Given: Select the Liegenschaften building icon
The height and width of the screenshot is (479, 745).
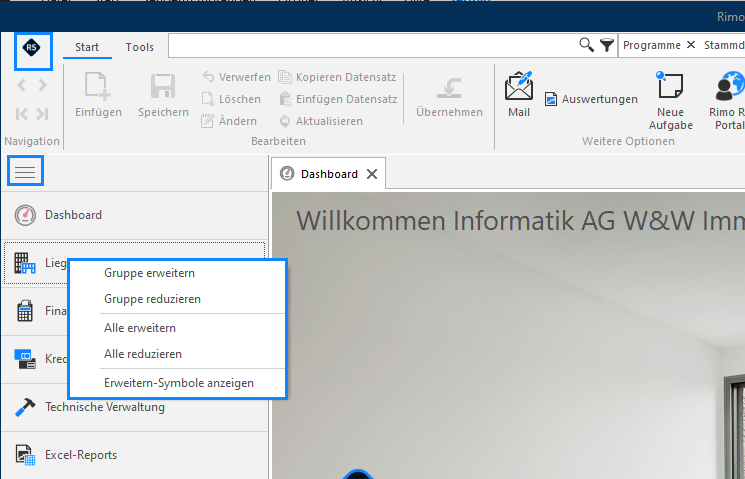Looking at the screenshot, I should point(25,263).
